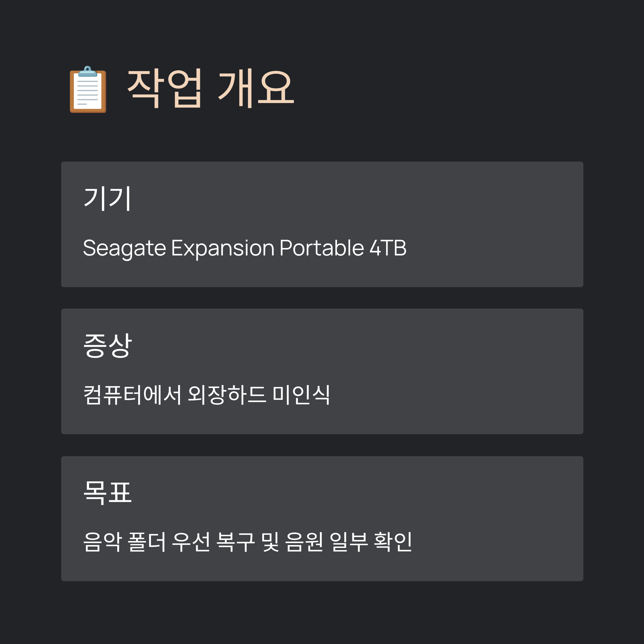Image resolution: width=644 pixels, height=644 pixels.
Task: Open the 목표 card heading
Action: pos(107,493)
